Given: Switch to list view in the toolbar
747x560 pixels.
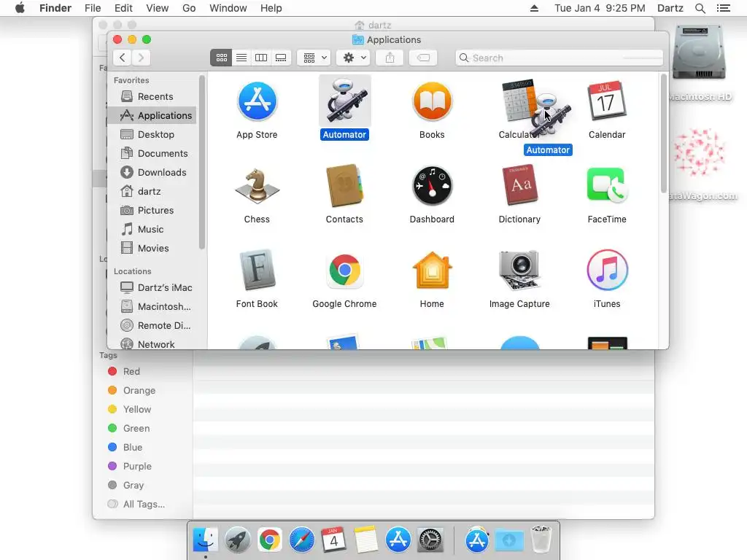Looking at the screenshot, I should [241, 58].
